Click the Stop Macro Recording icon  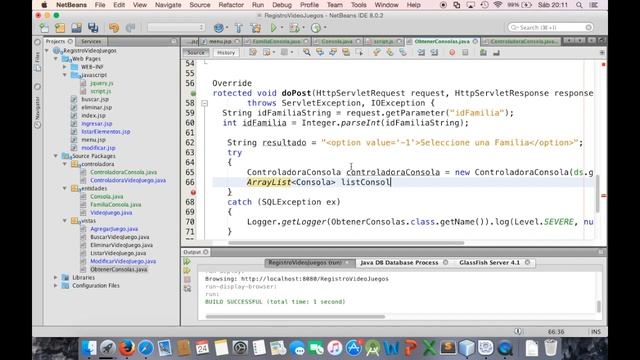click(465, 52)
